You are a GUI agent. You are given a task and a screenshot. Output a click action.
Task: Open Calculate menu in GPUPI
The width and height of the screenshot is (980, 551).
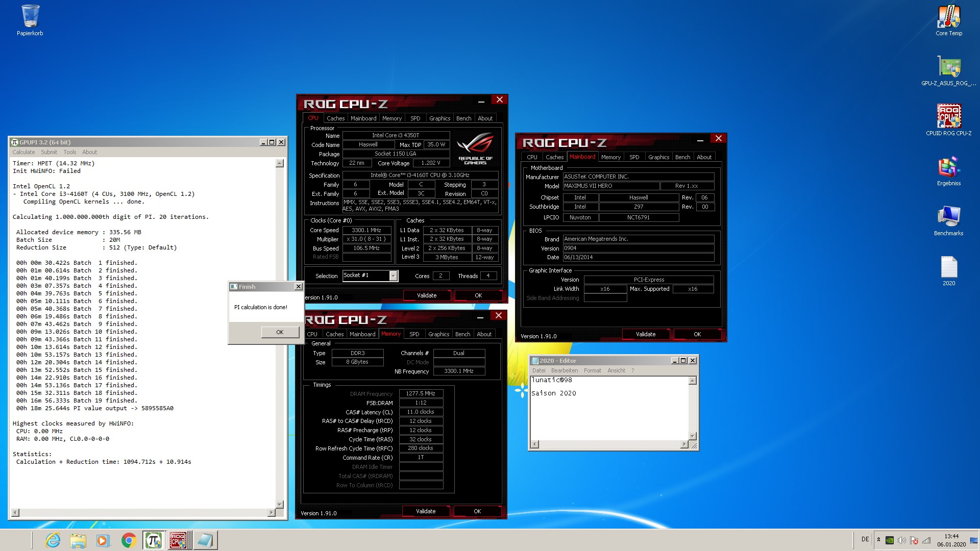coord(23,152)
